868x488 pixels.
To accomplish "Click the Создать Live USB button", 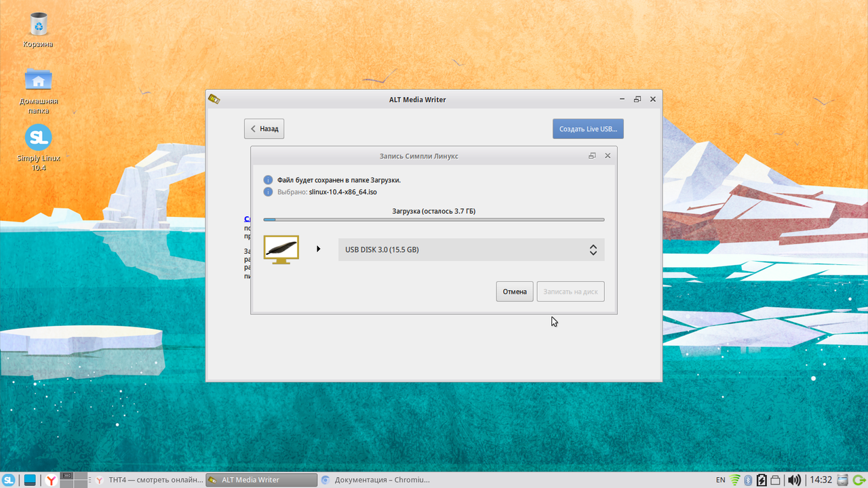I will [x=588, y=129].
